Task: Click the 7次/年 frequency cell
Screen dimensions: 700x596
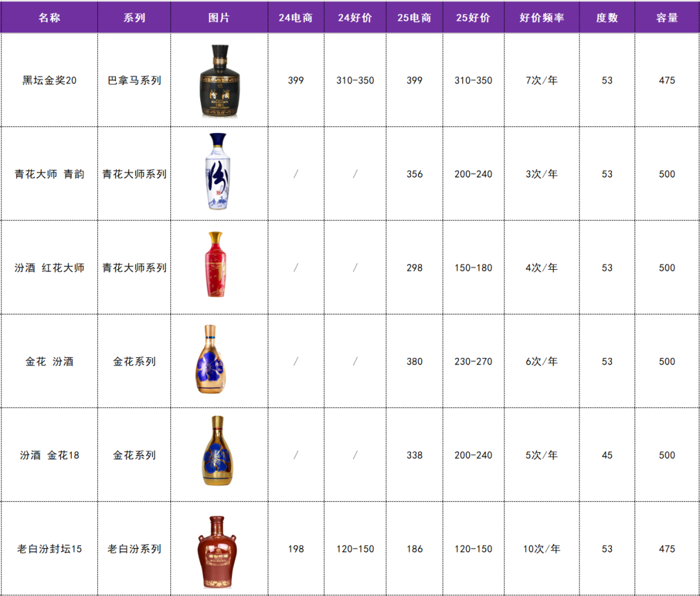Action: point(542,80)
